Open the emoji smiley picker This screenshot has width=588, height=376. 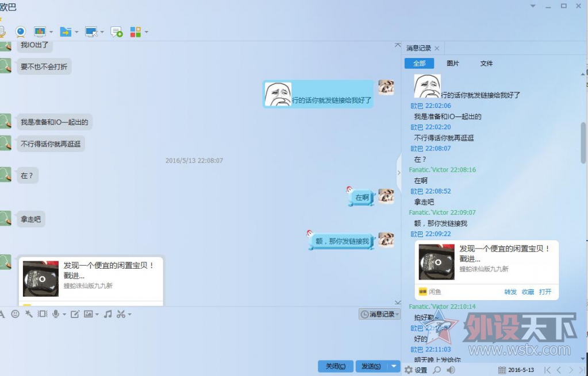tap(15, 314)
